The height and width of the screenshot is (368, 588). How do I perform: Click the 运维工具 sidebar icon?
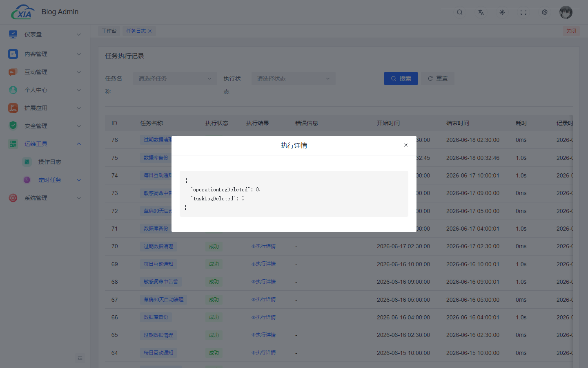pos(13,144)
